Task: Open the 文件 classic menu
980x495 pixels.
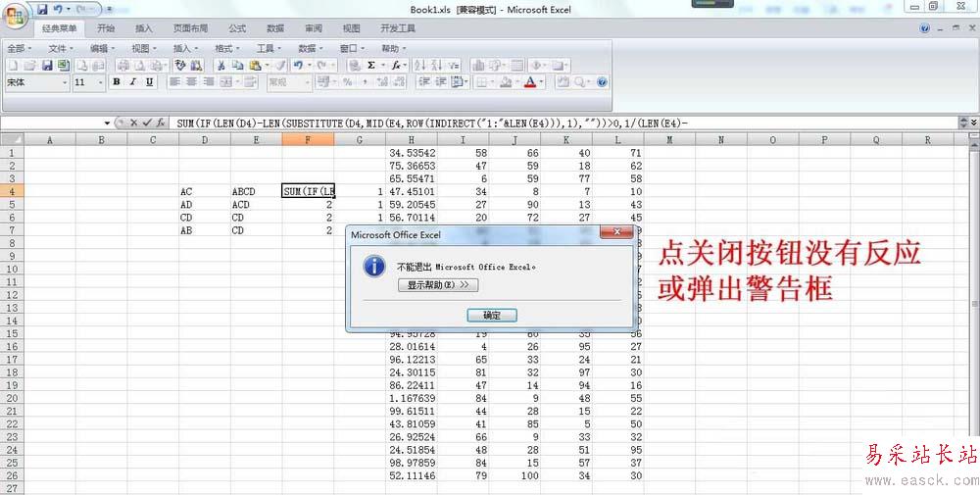Action: pyautogui.click(x=61, y=48)
